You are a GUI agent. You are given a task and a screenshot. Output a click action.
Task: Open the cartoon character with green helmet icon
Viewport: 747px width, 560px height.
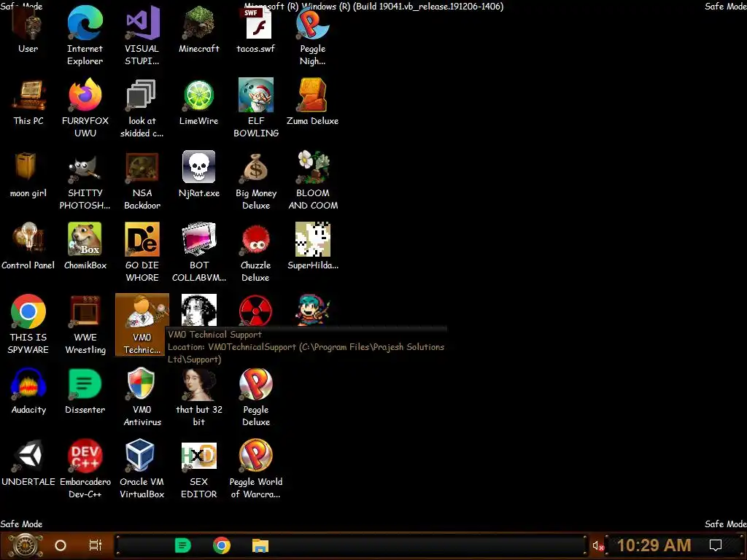pyautogui.click(x=312, y=310)
